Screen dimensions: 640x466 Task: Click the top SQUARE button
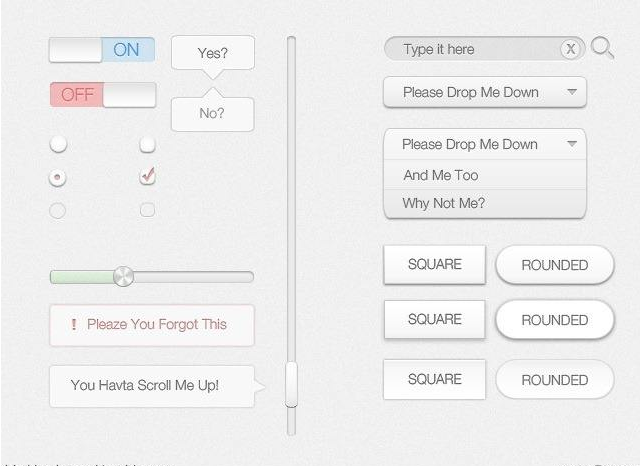pos(434,265)
